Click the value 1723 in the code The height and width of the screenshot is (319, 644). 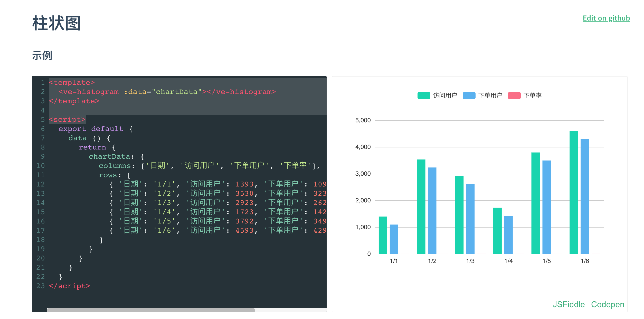click(x=245, y=212)
